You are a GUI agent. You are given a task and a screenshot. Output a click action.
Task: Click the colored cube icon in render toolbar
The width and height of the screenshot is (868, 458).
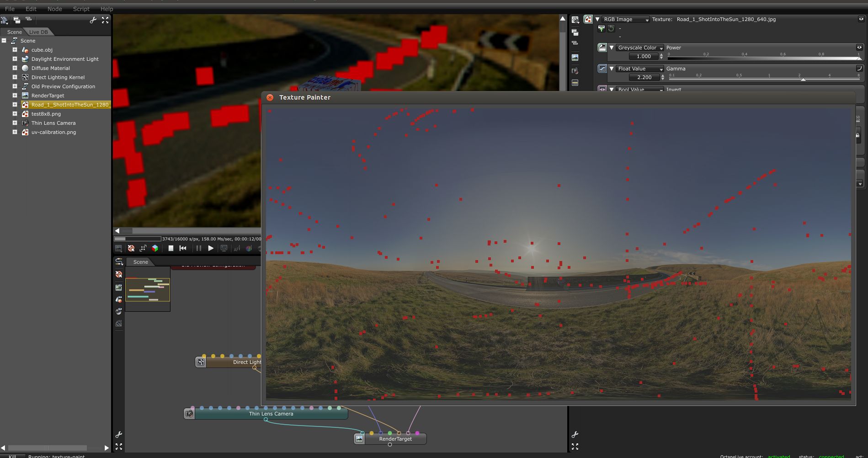tap(155, 248)
